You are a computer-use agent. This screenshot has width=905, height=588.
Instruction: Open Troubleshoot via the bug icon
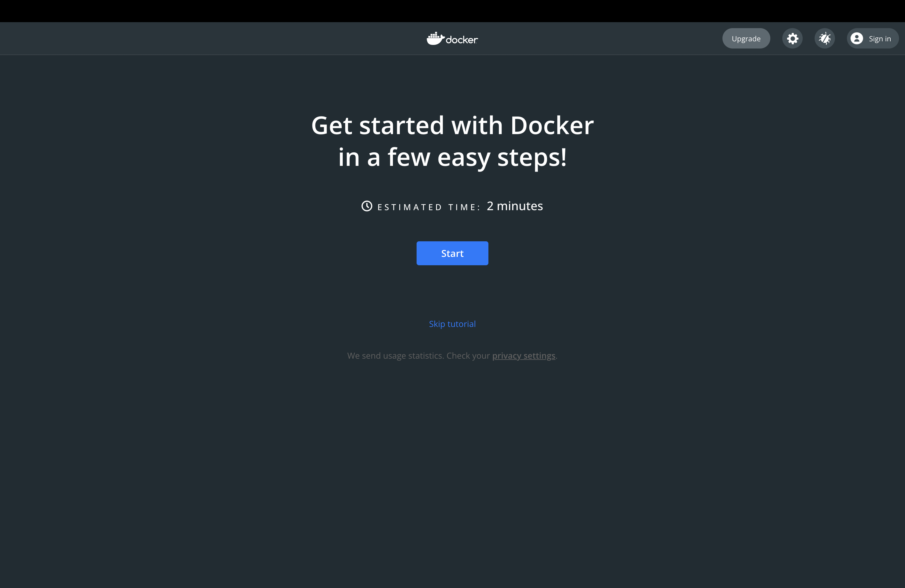pos(824,38)
